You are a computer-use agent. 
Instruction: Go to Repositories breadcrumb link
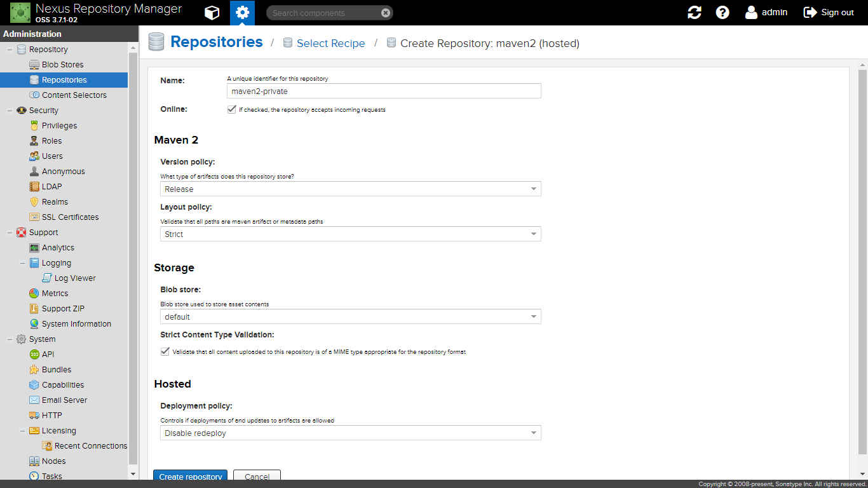217,42
